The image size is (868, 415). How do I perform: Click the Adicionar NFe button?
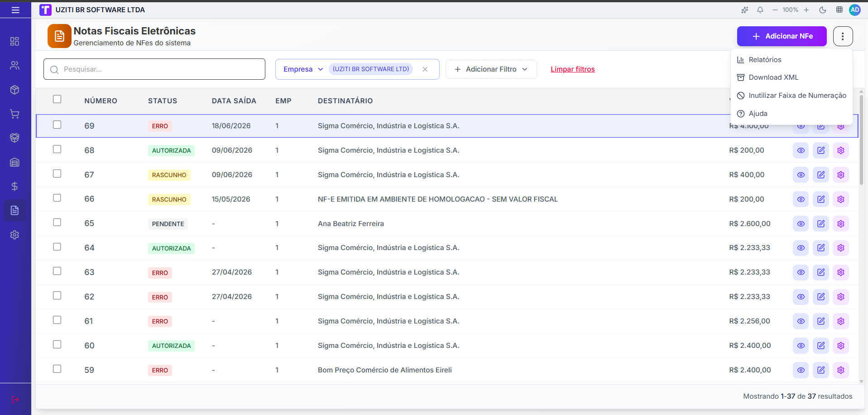coord(782,36)
